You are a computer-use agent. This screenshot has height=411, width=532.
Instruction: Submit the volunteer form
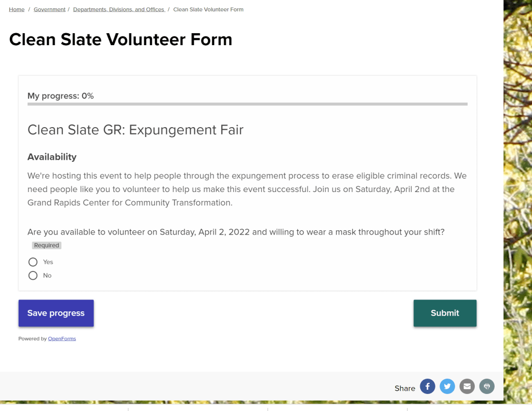(445, 313)
